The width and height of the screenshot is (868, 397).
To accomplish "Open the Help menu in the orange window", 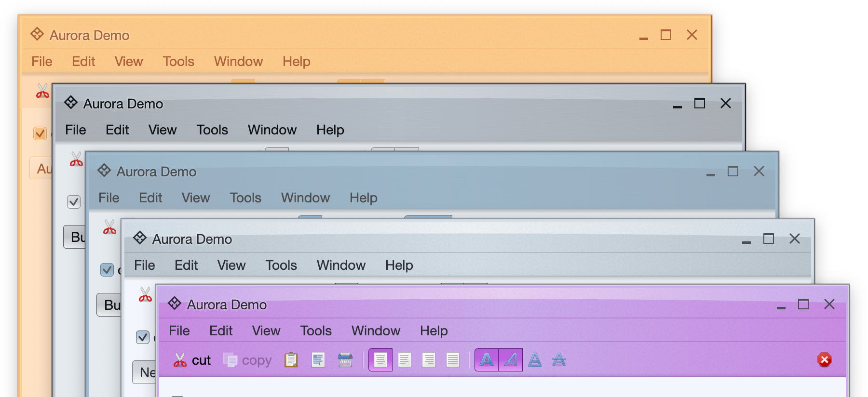I will click(297, 61).
